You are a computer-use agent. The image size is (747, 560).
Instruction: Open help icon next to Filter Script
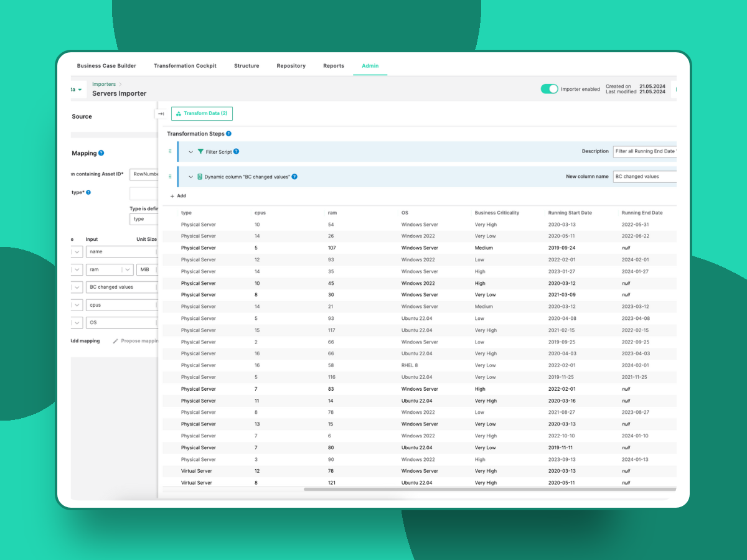coord(236,151)
